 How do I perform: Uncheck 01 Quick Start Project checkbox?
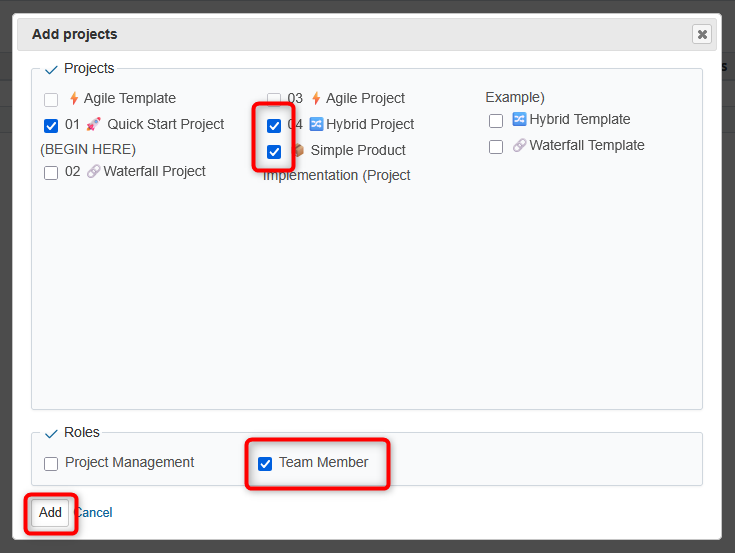(51, 126)
